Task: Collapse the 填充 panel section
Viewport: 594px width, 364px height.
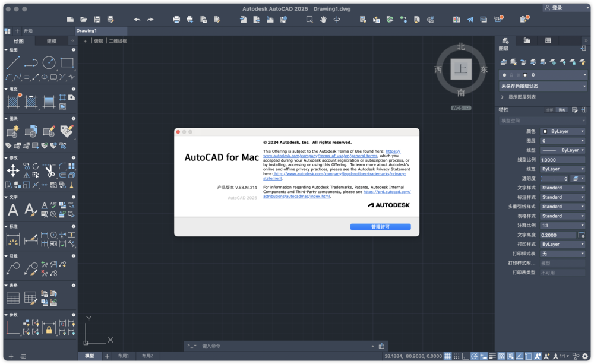Action: tap(6, 89)
